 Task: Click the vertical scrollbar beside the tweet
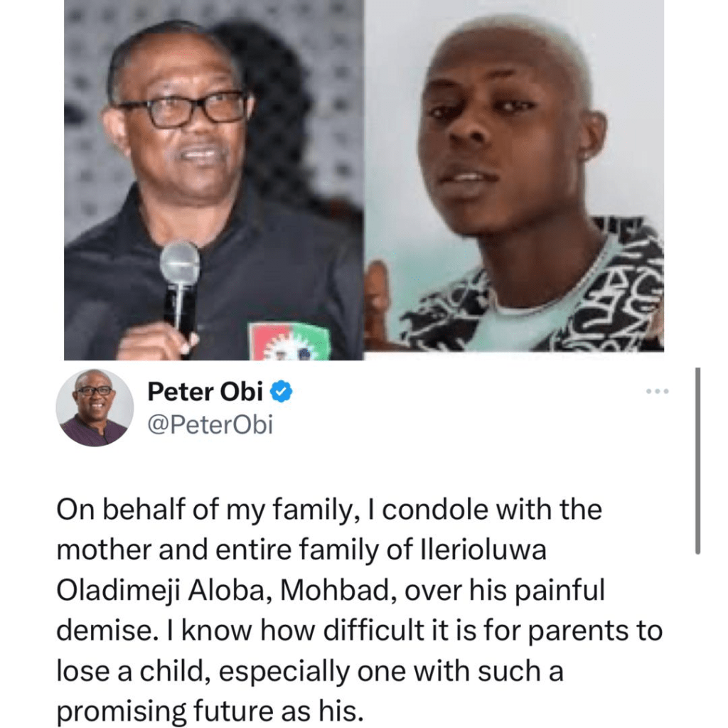(x=697, y=461)
